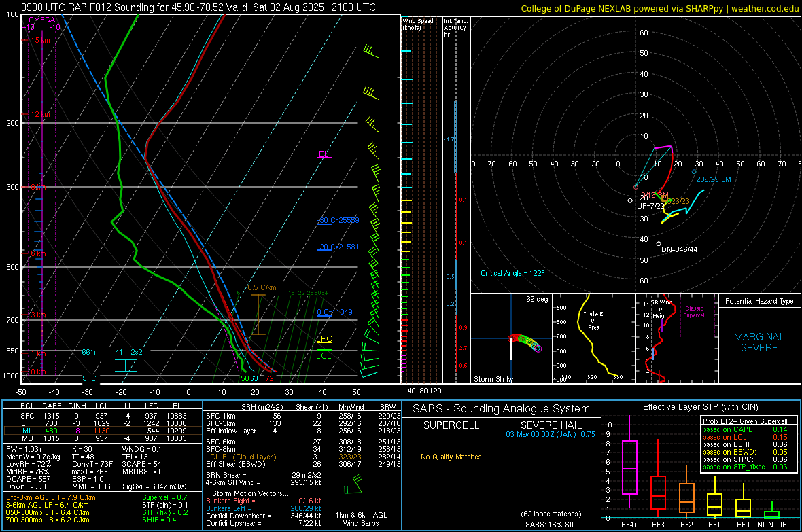Click the green LCL level label
The width and height of the screenshot is (802, 532).
(324, 356)
